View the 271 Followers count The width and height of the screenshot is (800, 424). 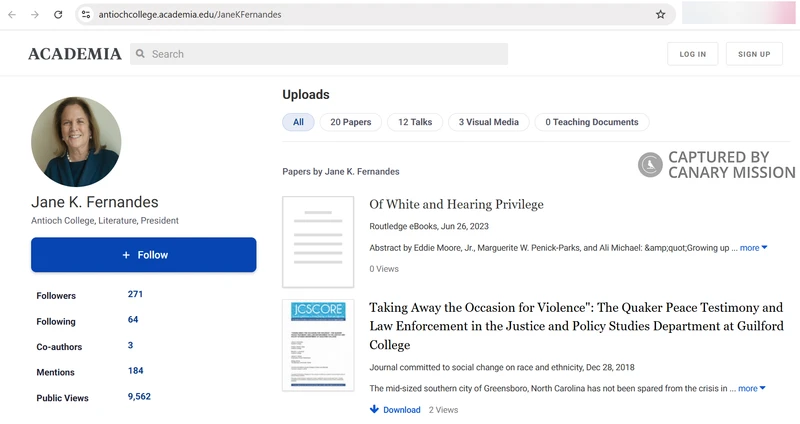(x=135, y=294)
